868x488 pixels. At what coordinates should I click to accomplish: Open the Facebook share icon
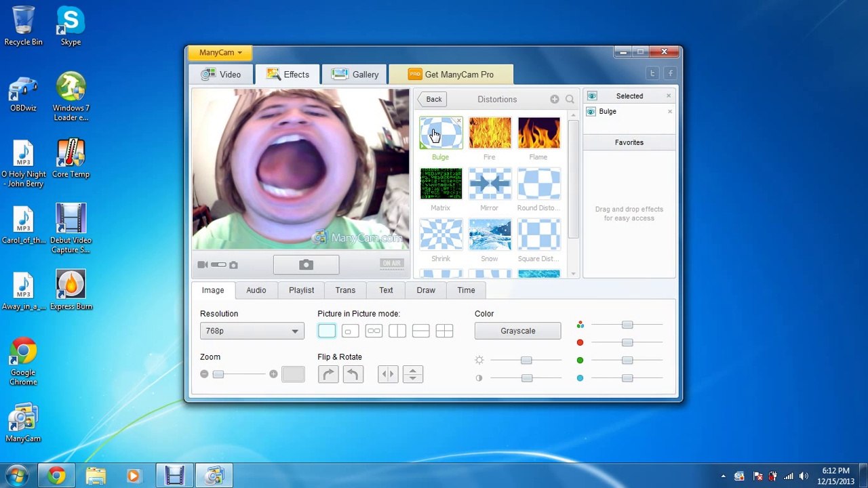coord(670,73)
